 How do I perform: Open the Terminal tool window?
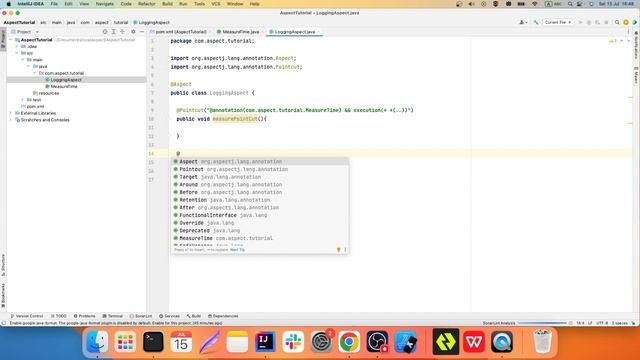pyautogui.click(x=113, y=316)
